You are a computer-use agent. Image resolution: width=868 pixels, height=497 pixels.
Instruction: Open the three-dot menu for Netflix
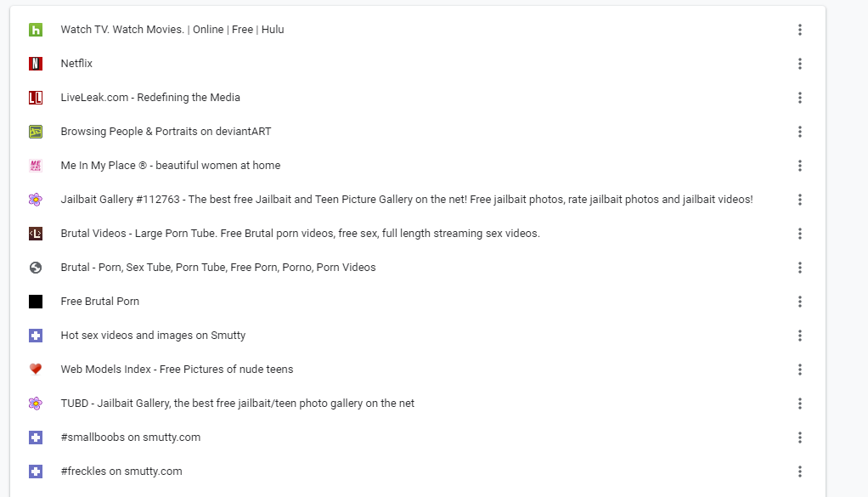800,64
